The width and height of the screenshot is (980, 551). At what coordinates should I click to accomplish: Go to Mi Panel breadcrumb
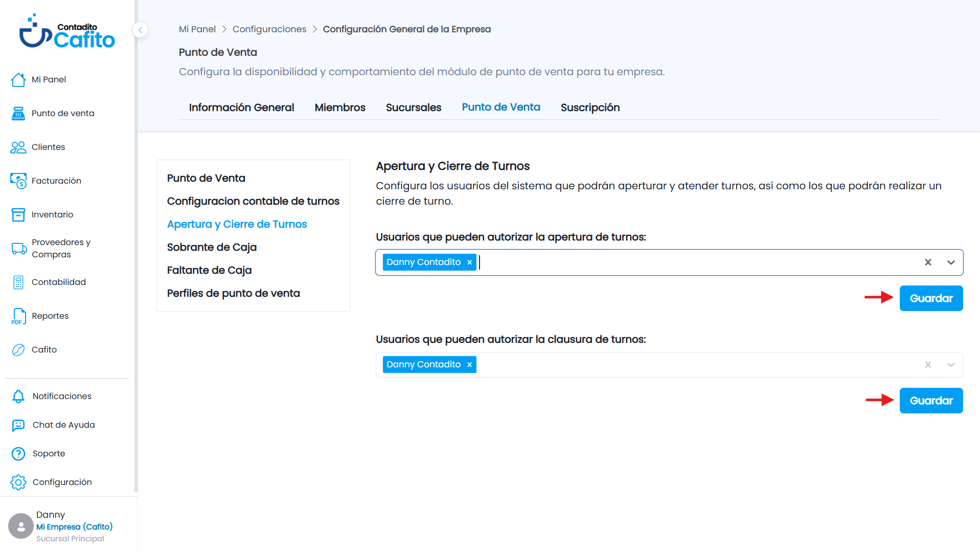[197, 29]
